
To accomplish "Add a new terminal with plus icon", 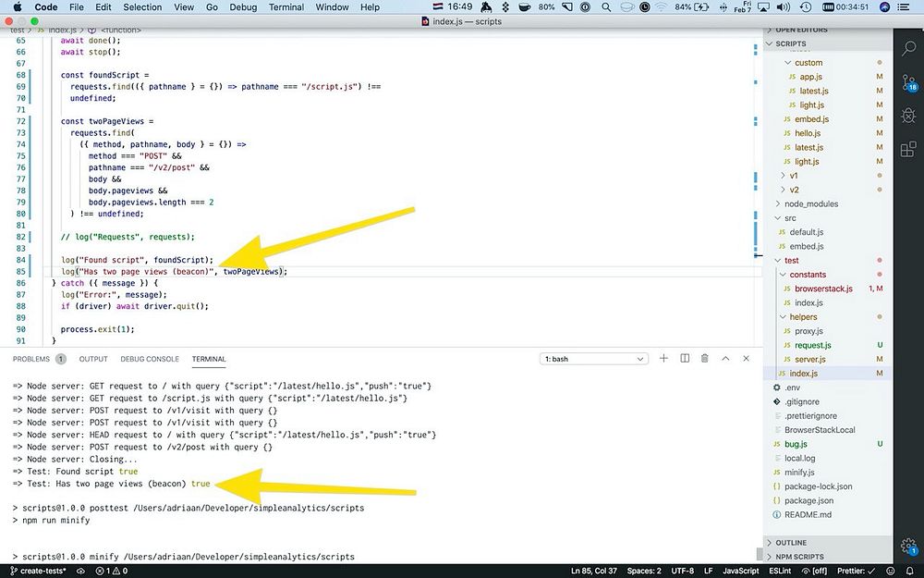I will tap(663, 359).
